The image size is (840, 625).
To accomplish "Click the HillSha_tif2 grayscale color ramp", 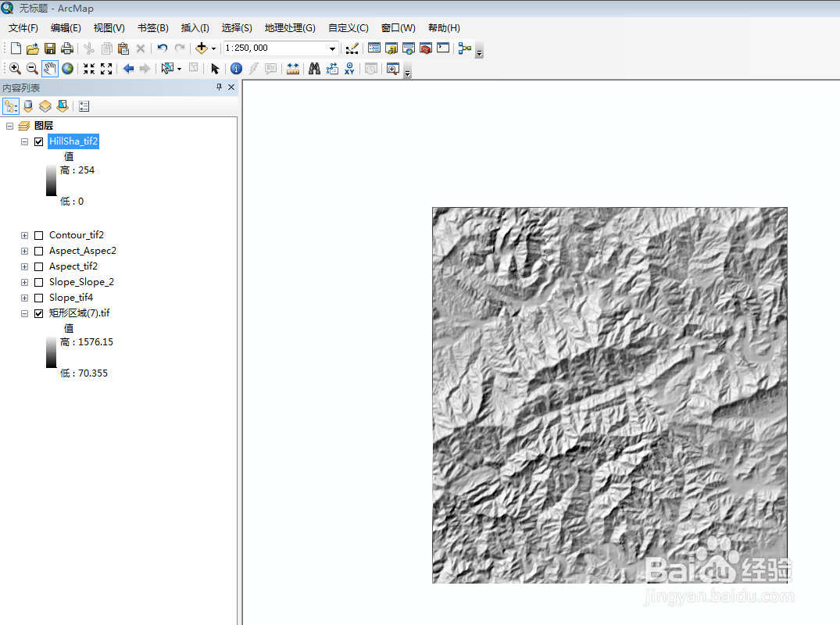I will (51, 180).
